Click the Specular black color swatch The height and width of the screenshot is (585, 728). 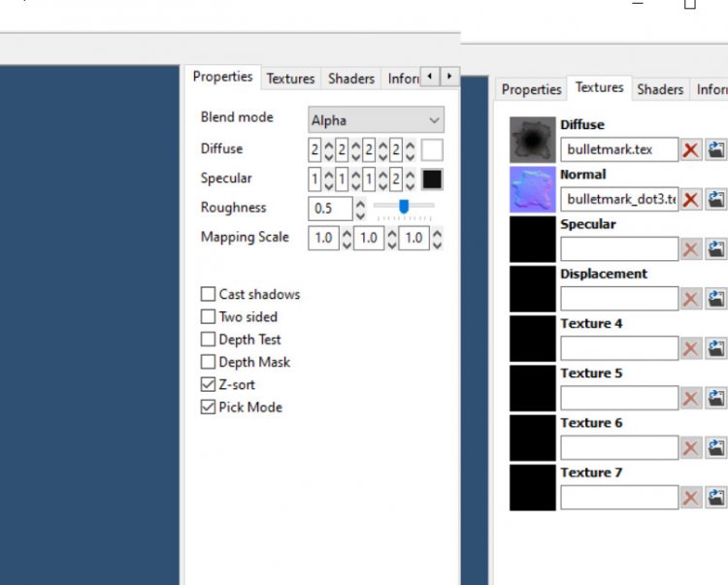pyautogui.click(x=432, y=179)
